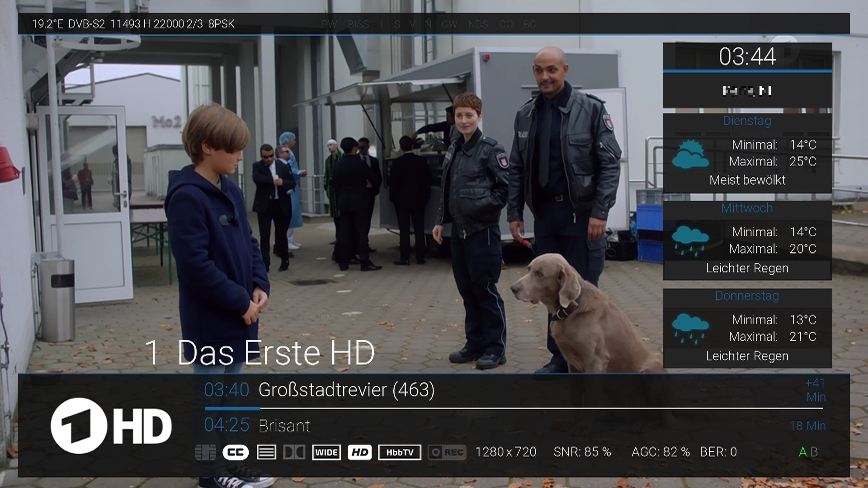Click Donnerstag's minimal temperature '13°C'

[803, 320]
